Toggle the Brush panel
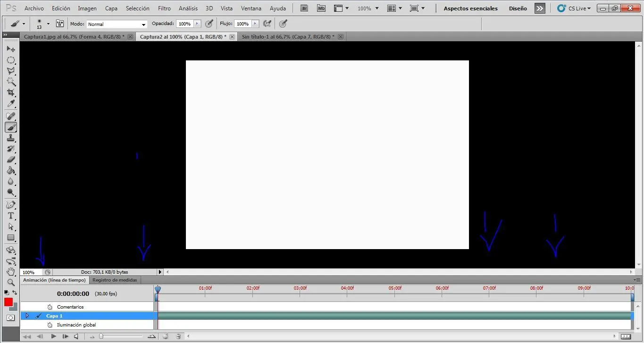The image size is (644, 343). pyautogui.click(x=60, y=24)
